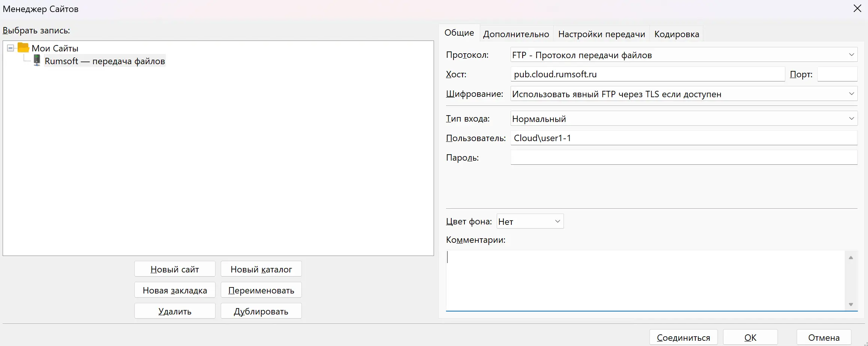Image resolution: width=868 pixels, height=346 pixels.
Task: Click the Новая закладка button
Action: click(x=175, y=290)
